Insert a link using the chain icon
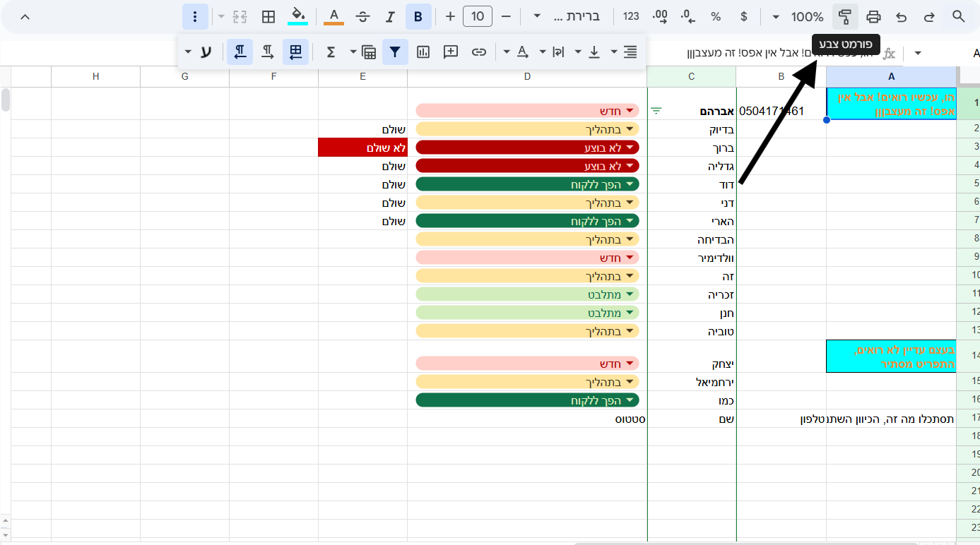 [479, 52]
